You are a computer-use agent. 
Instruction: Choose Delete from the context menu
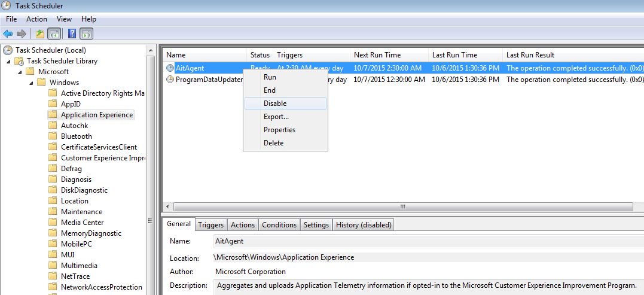click(x=285, y=143)
